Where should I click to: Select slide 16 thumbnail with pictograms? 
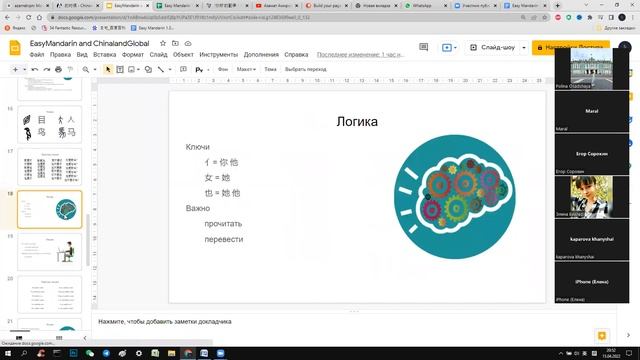tap(49, 124)
